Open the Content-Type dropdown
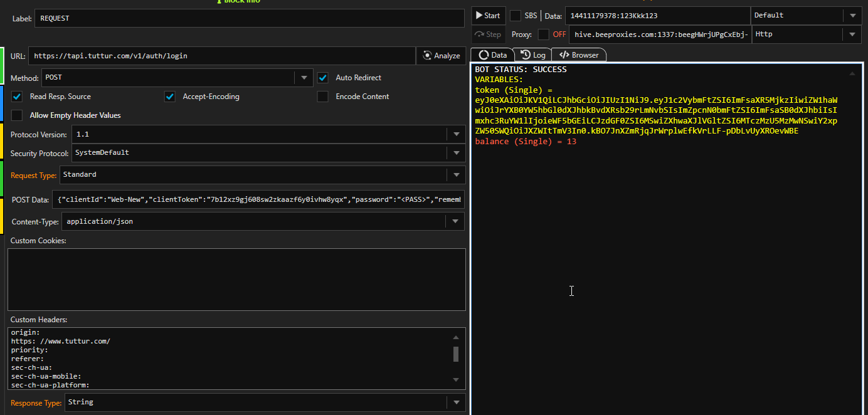This screenshot has width=868, height=415. pos(456,221)
